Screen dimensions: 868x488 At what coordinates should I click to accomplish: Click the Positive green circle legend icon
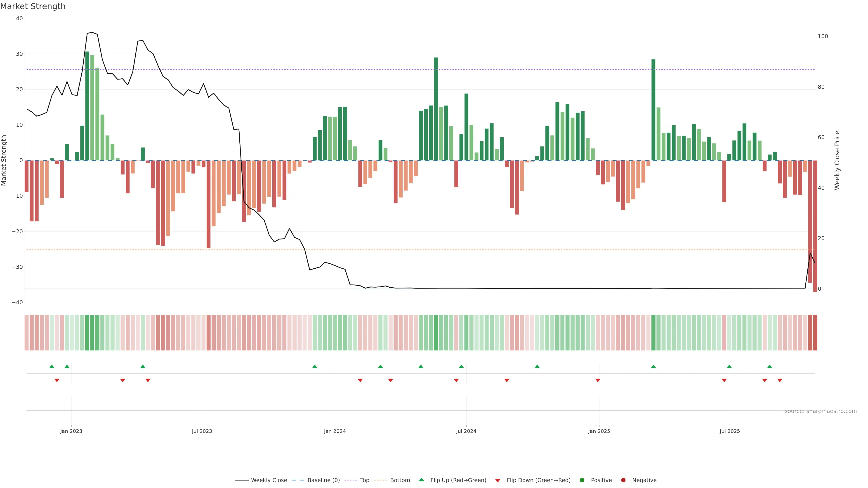tap(582, 480)
